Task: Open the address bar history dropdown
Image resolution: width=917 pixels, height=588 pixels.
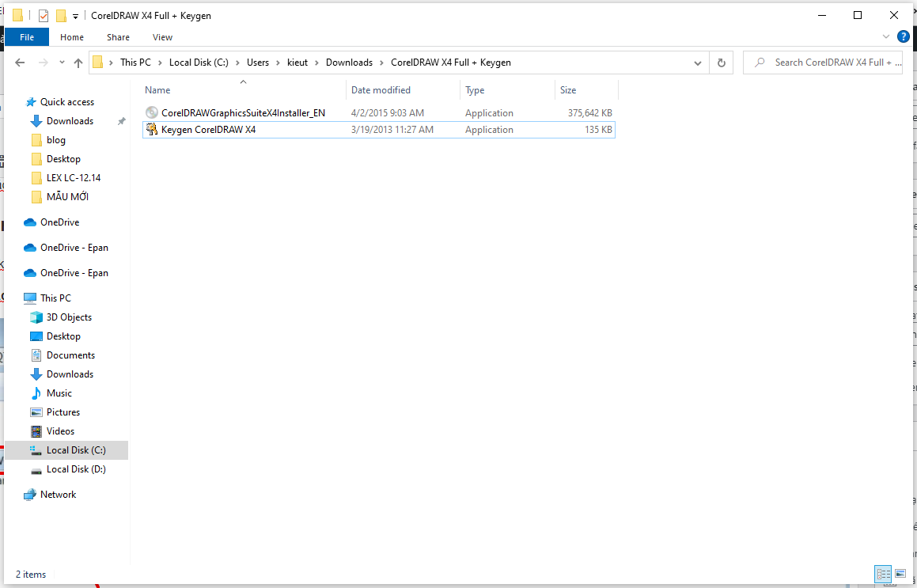Action: 698,63
